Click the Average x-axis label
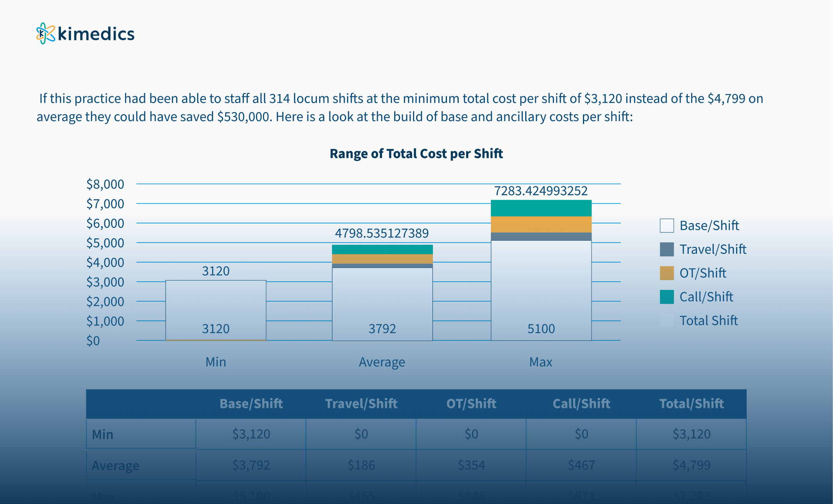Image resolution: width=833 pixels, height=504 pixels. 382,362
